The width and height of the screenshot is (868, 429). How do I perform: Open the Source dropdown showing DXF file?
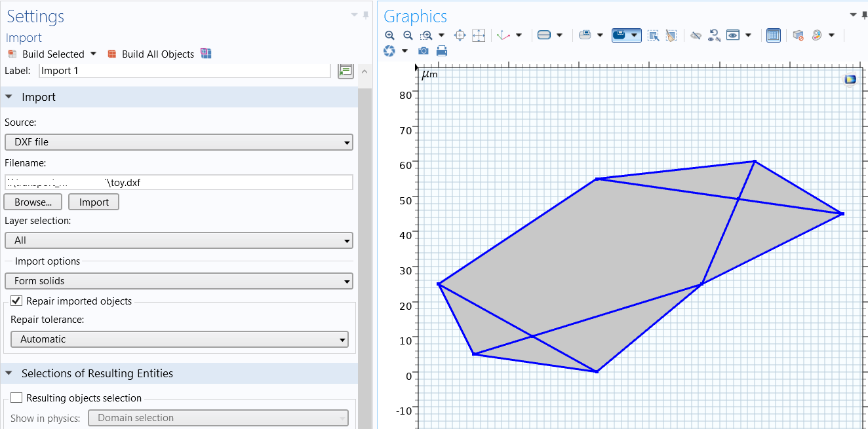tap(178, 142)
